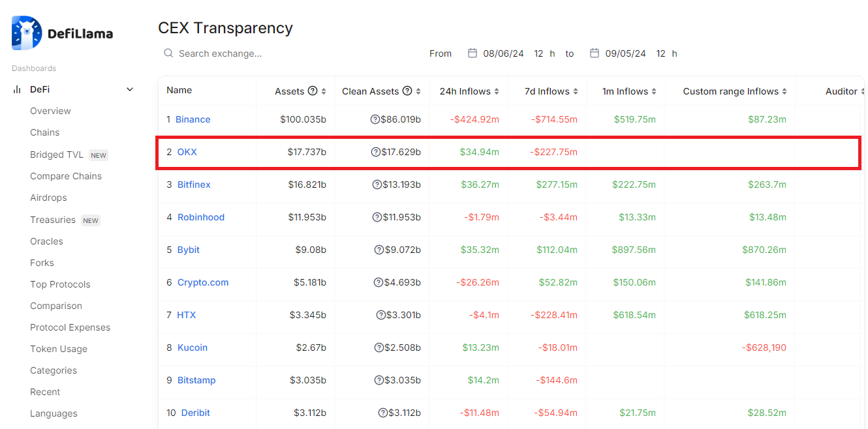Image resolution: width=868 pixels, height=429 pixels.
Task: Open the Bitstamp exchange link
Action: pyautogui.click(x=196, y=380)
